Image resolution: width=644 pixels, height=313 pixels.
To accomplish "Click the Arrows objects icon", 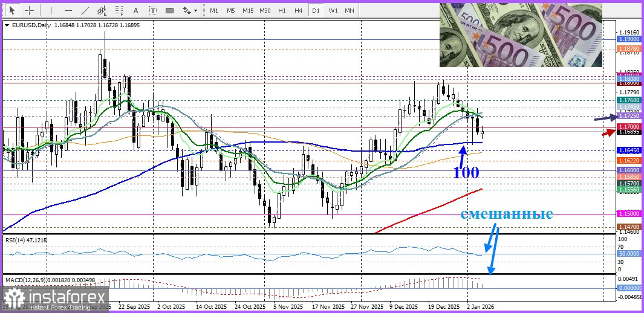I will [186, 10].
